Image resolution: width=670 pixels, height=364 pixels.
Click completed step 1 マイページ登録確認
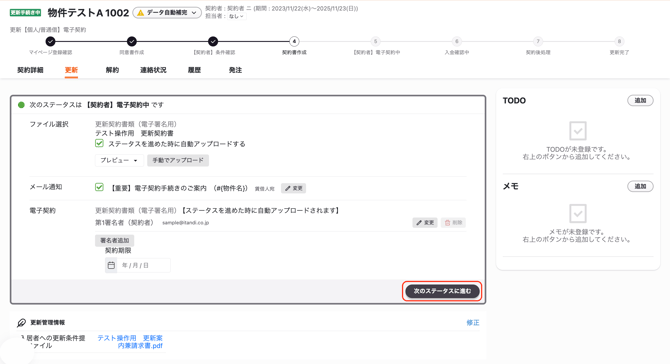point(50,41)
